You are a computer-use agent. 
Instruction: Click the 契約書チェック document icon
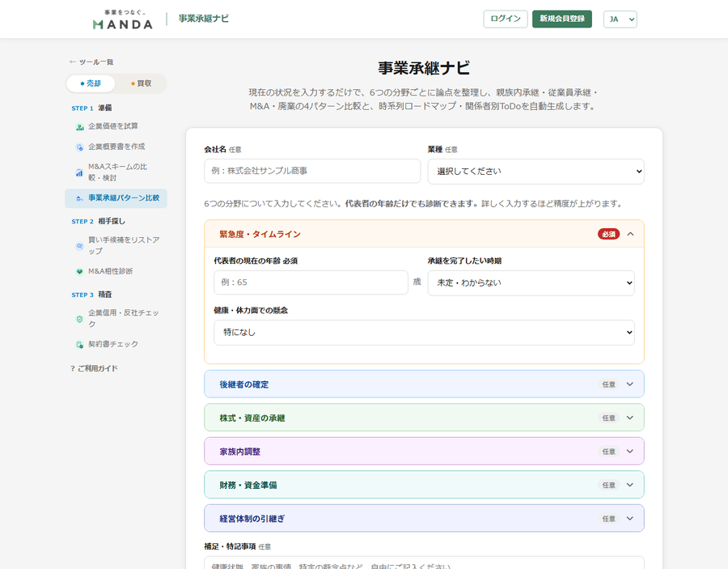click(x=79, y=345)
